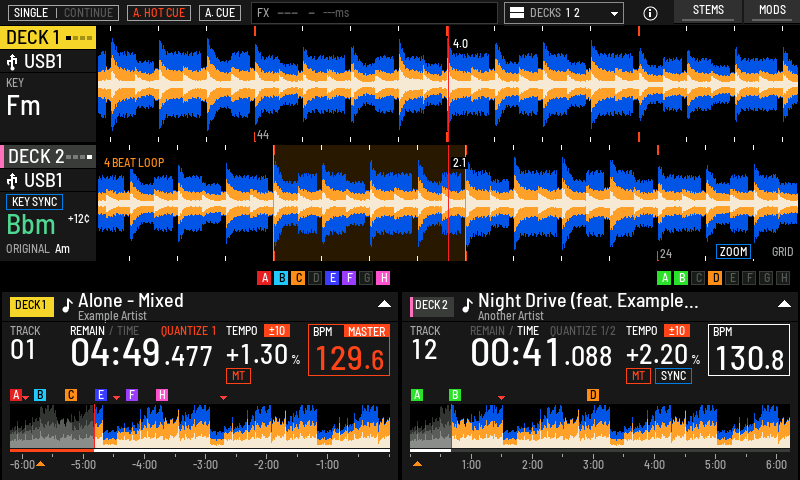Expand Deck 2 track info arrow

click(784, 304)
